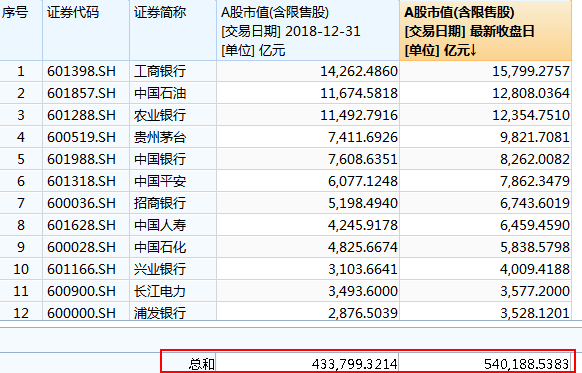Viewport: 582px width, 373px height.
Task: Select the value 4,009.4188
Action: click(x=534, y=269)
